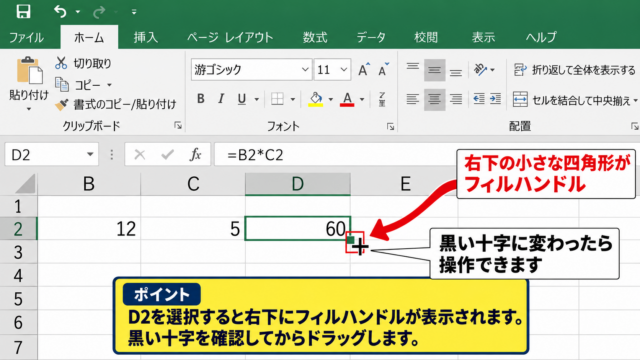Toggle Bold formatting
640x360 pixels.
200,99
